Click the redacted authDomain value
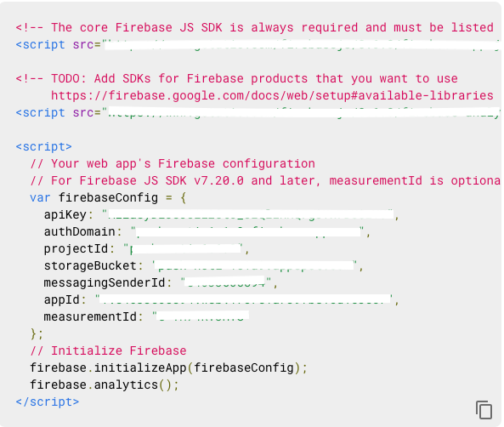 point(249,231)
